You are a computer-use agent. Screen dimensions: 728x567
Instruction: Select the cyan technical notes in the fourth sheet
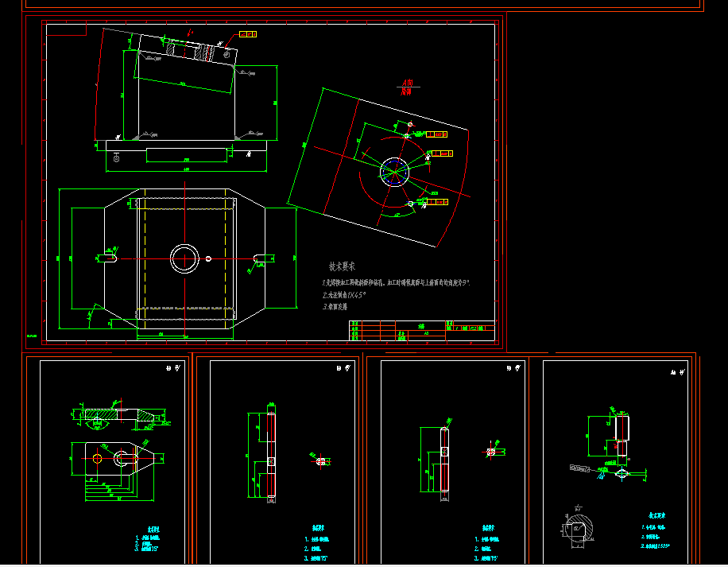pos(656,532)
